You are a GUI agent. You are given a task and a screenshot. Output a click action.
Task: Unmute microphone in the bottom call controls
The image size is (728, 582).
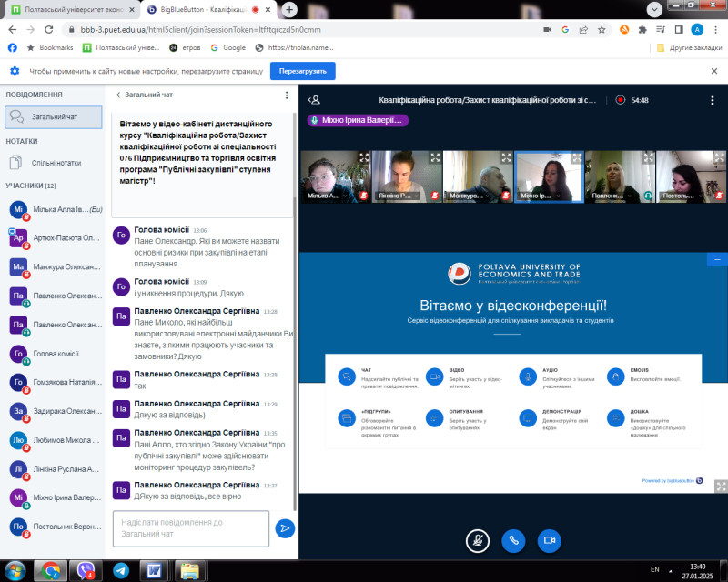478,539
